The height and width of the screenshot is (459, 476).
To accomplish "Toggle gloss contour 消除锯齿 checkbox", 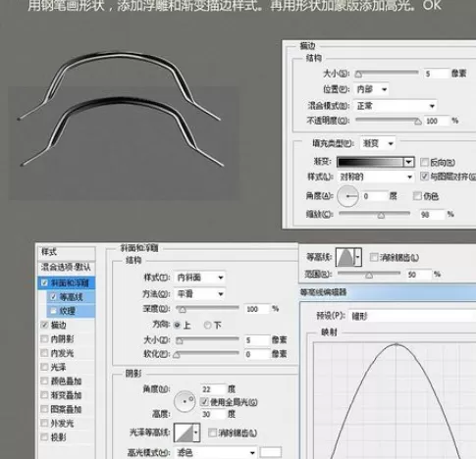I will 212,433.
